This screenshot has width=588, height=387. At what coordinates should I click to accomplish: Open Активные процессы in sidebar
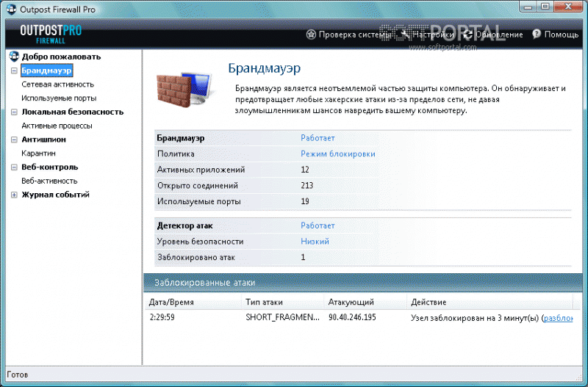coord(57,126)
